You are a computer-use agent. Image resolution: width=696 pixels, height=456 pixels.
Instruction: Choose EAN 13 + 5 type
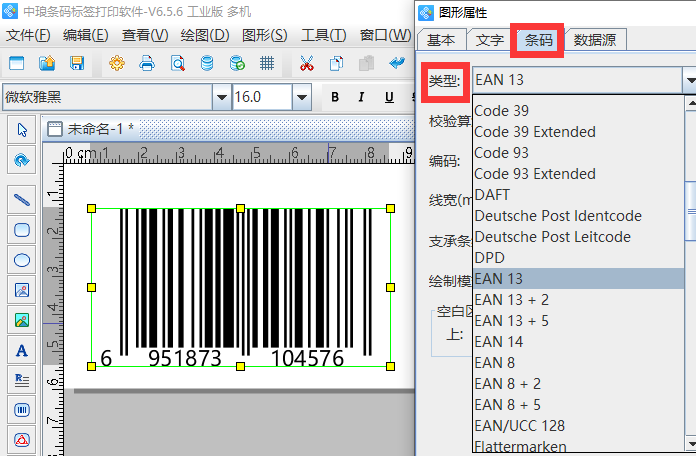(578, 321)
